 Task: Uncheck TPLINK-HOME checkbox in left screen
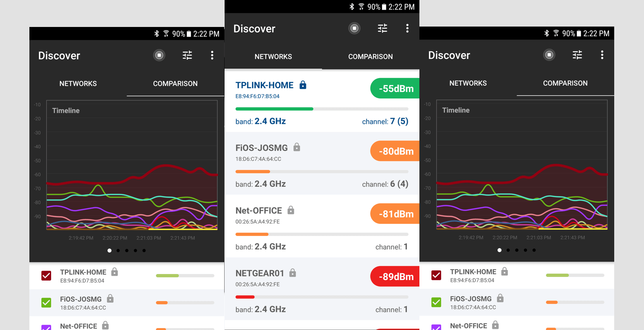46,276
